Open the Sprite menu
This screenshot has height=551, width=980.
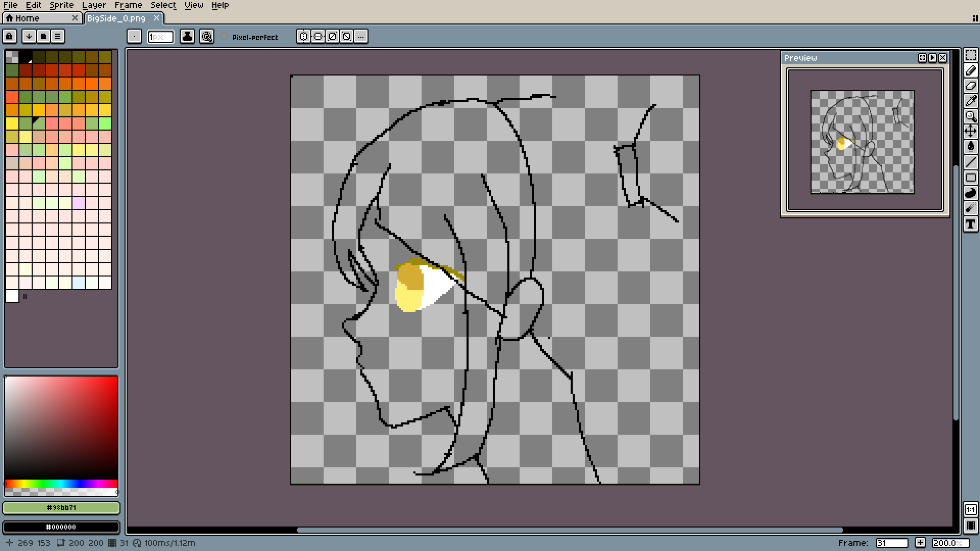61,5
